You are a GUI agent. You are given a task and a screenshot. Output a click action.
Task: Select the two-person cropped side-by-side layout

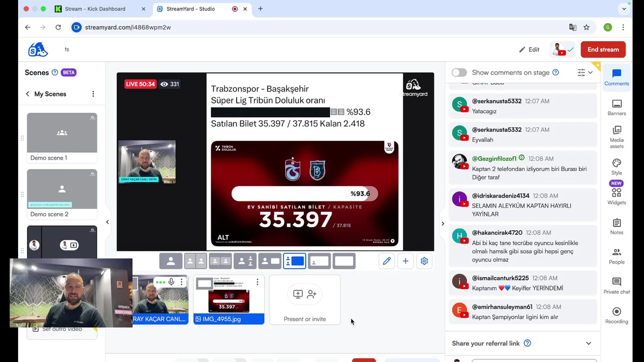[x=195, y=261]
